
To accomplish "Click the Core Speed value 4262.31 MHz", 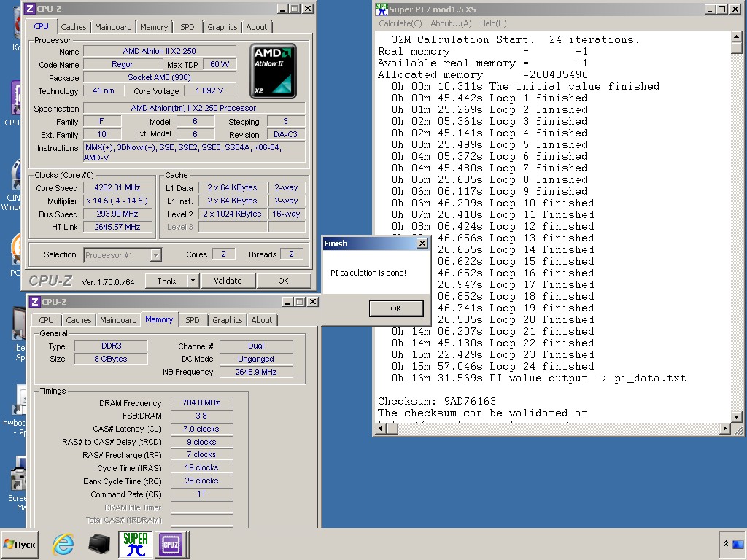I will tap(117, 187).
